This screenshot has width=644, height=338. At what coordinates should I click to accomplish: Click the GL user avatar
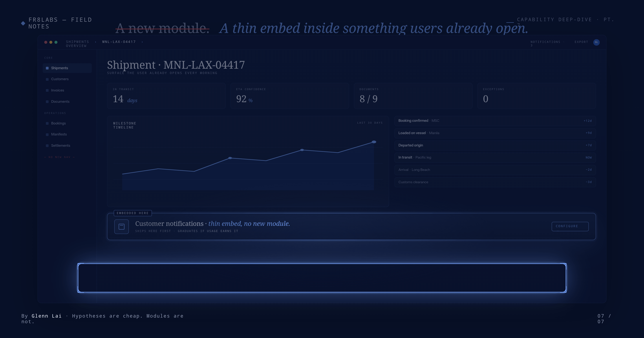coord(596,42)
